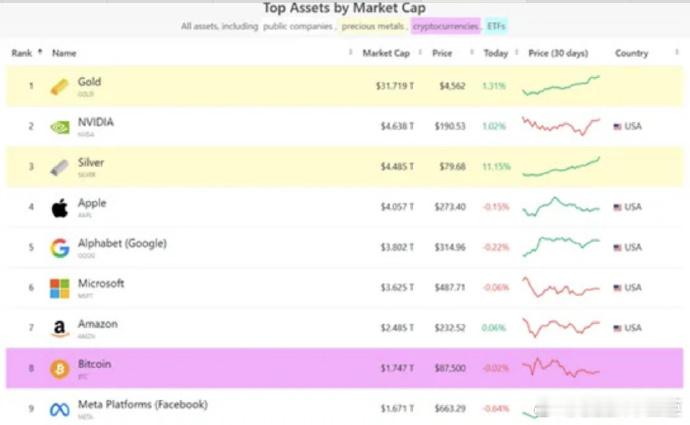Click the USA flag in Apple's row
The width and height of the screenshot is (690, 425).
tap(617, 208)
